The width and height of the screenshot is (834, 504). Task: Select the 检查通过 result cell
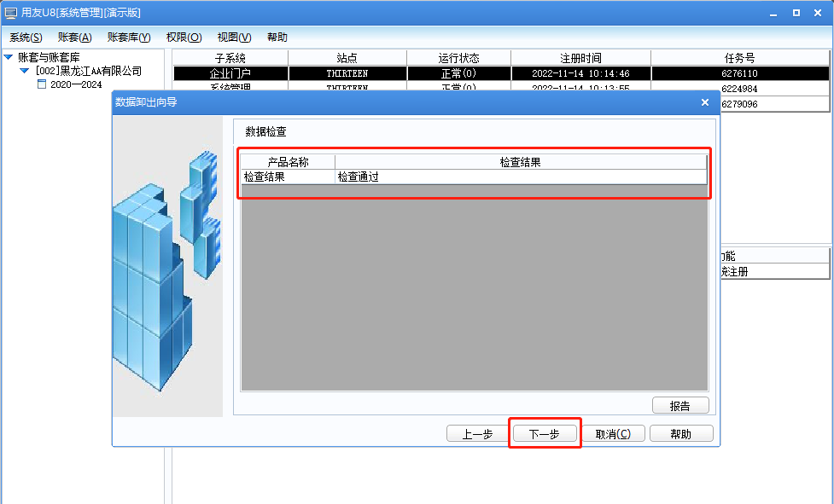point(521,177)
